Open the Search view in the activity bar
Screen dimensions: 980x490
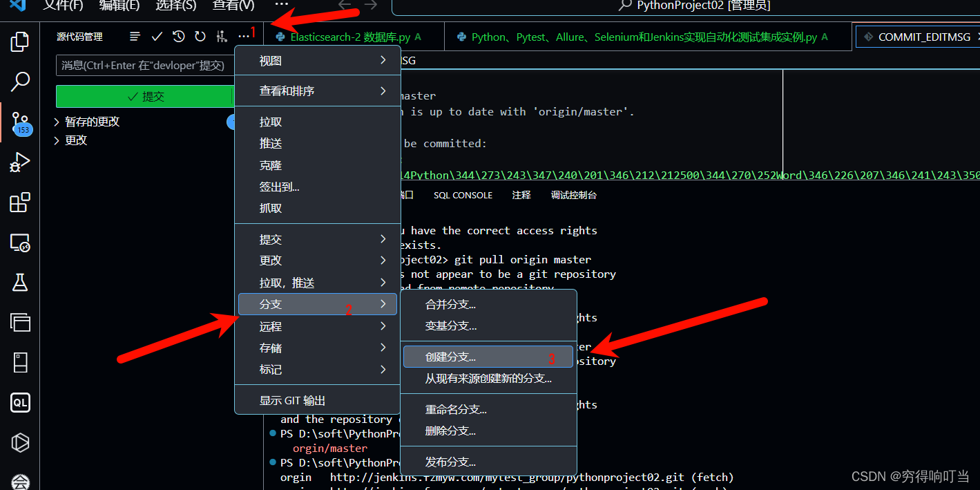[x=19, y=82]
